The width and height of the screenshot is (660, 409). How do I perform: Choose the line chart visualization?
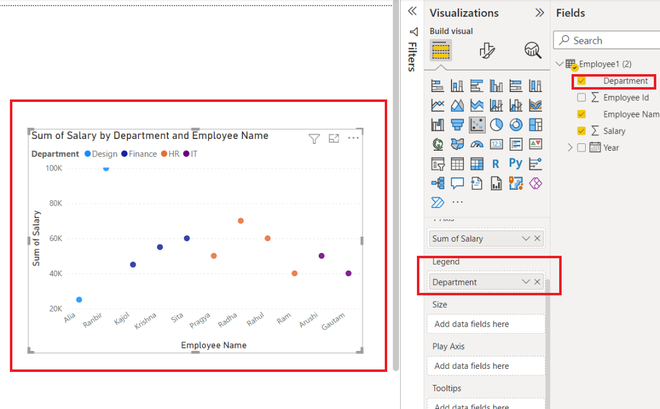pos(438,105)
